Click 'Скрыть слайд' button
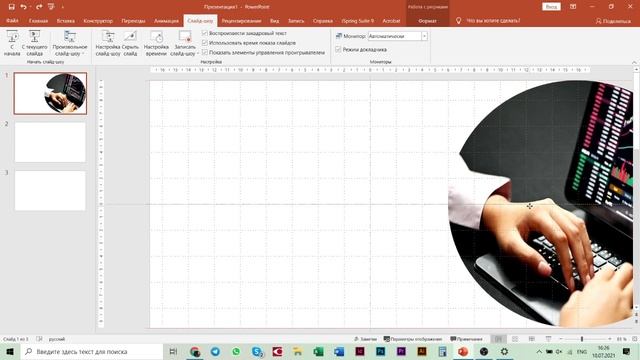Screen dimensions: 640x360 tap(130, 43)
